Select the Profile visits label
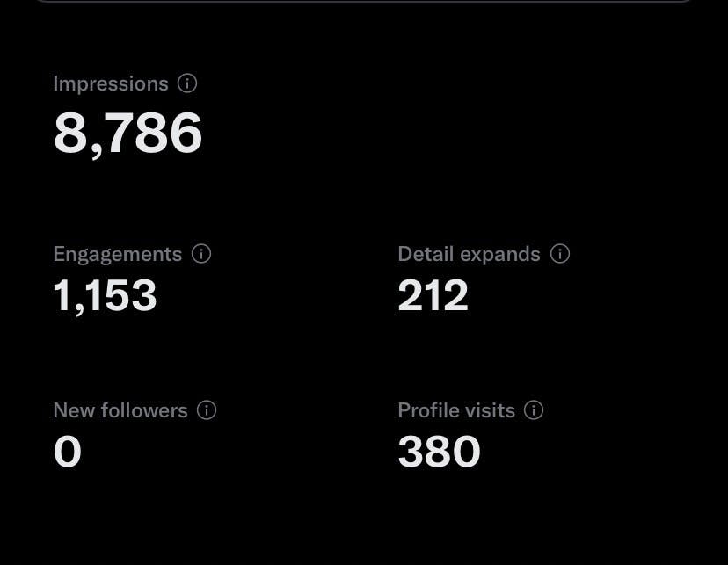Image resolution: width=728 pixels, height=565 pixels. pyautogui.click(x=456, y=410)
